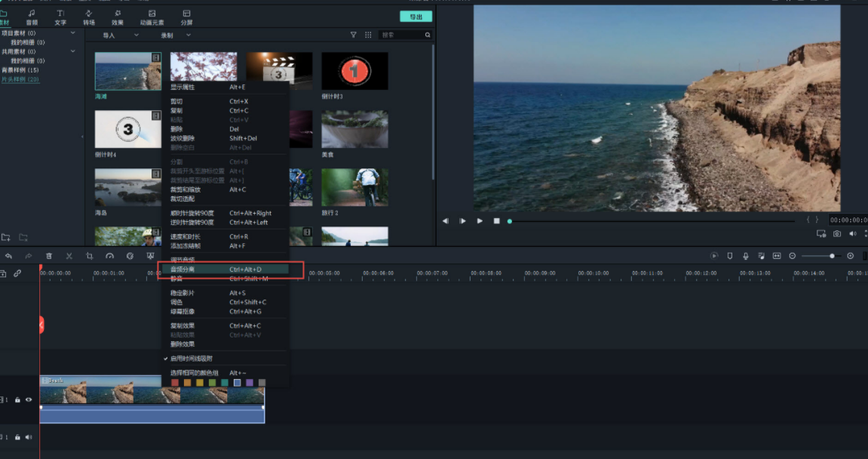Select the Beach clip on the timeline
Viewport: 868px width, 459px height.
152,399
